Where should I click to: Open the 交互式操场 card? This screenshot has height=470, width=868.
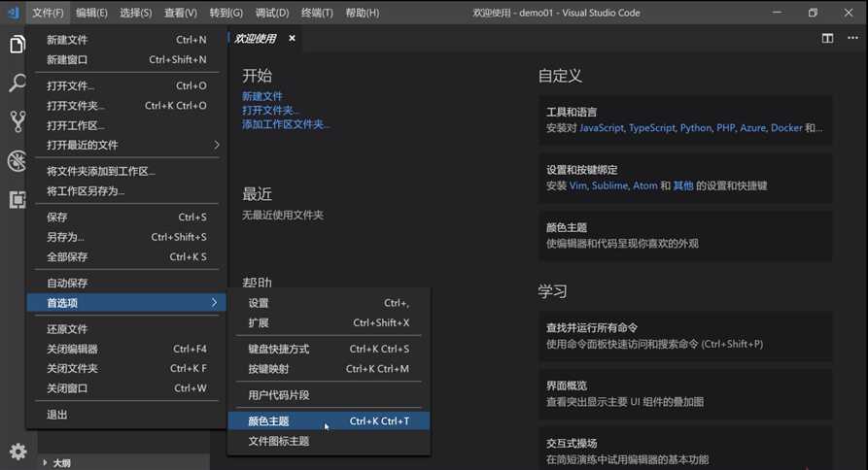(685, 449)
